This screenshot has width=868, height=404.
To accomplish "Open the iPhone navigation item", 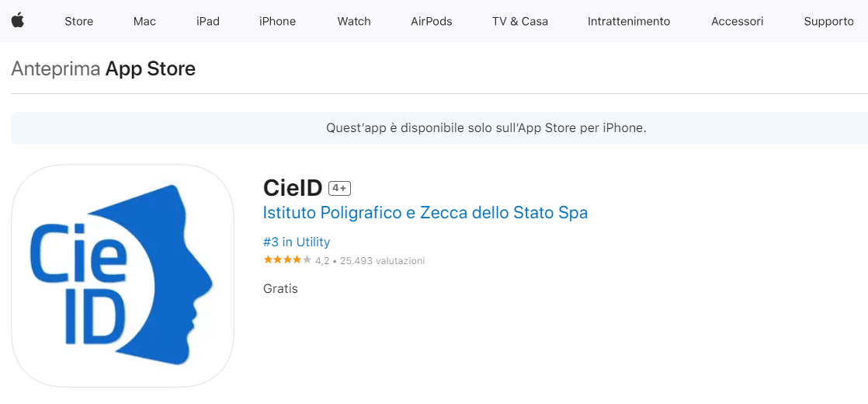I will (x=277, y=22).
